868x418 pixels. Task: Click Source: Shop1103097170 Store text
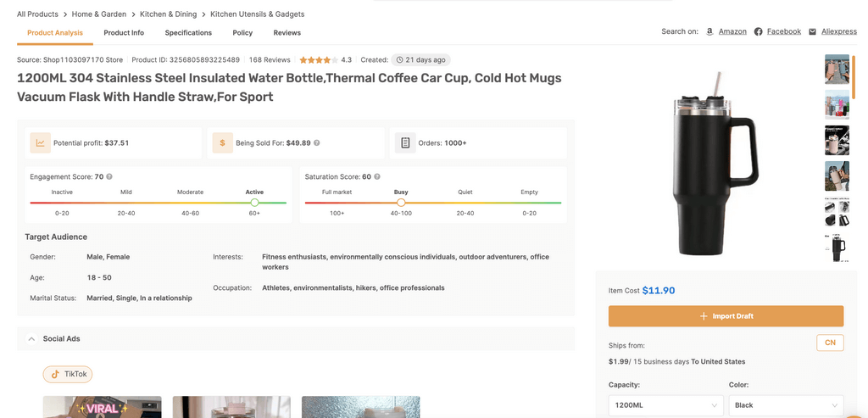[x=70, y=60]
